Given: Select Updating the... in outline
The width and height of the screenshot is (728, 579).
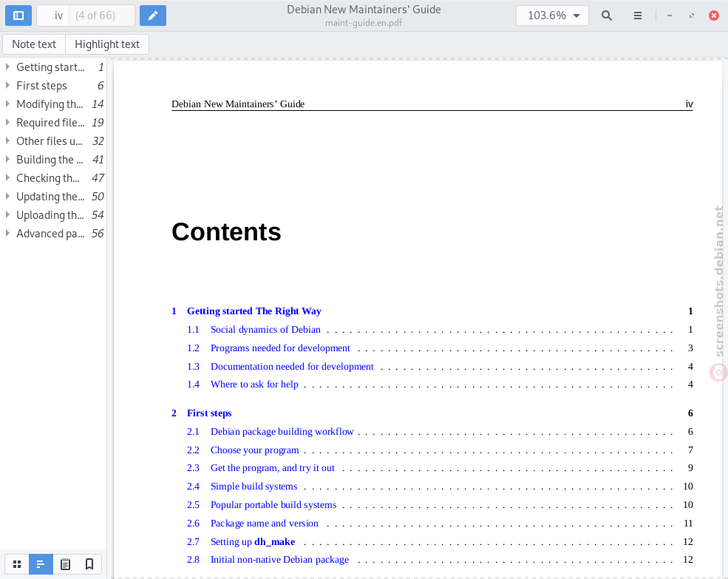Looking at the screenshot, I should (54, 197).
